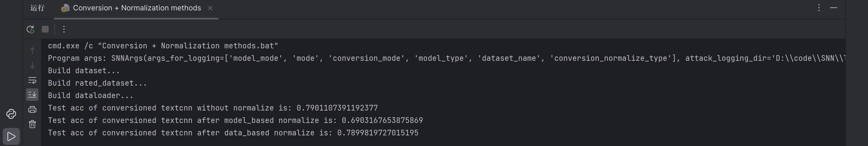868x146 pixels.
Task: Toggle soft-wrap for console output
Action: click(x=32, y=80)
